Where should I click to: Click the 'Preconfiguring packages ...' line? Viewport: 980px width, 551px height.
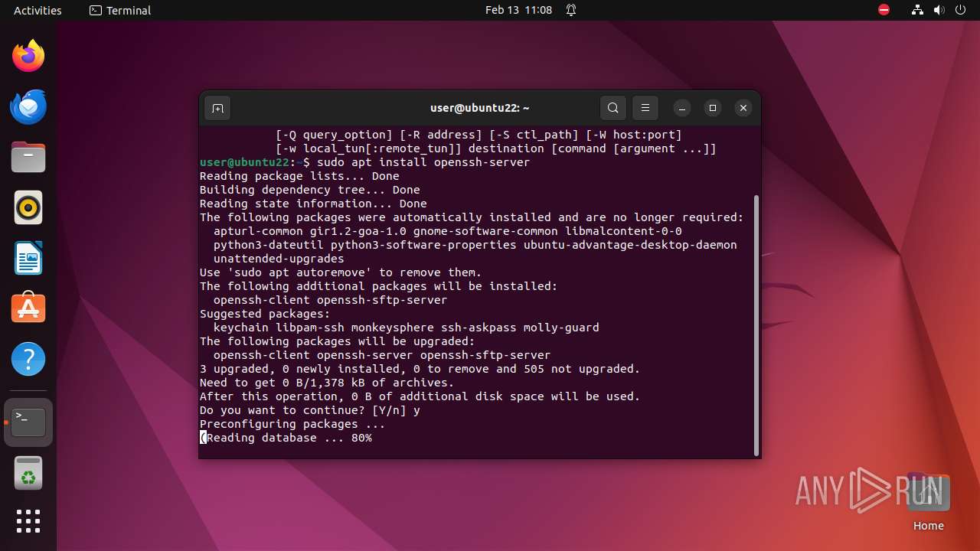tap(292, 424)
